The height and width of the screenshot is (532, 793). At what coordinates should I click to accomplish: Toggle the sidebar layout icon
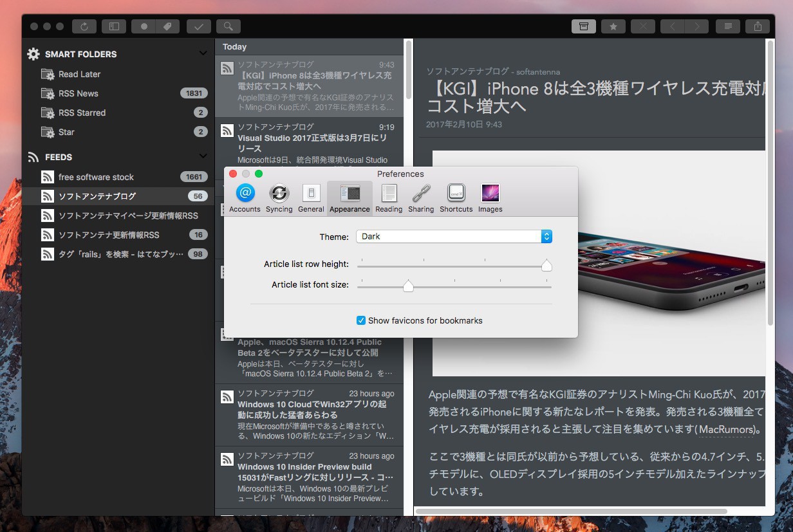pos(114,26)
